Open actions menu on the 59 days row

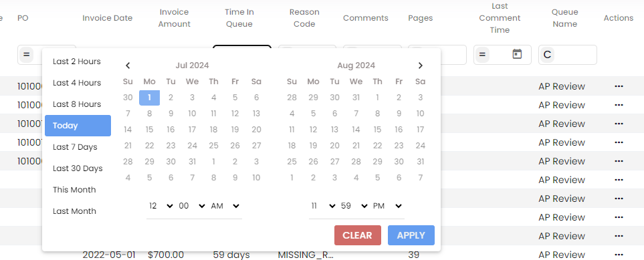coord(619,255)
